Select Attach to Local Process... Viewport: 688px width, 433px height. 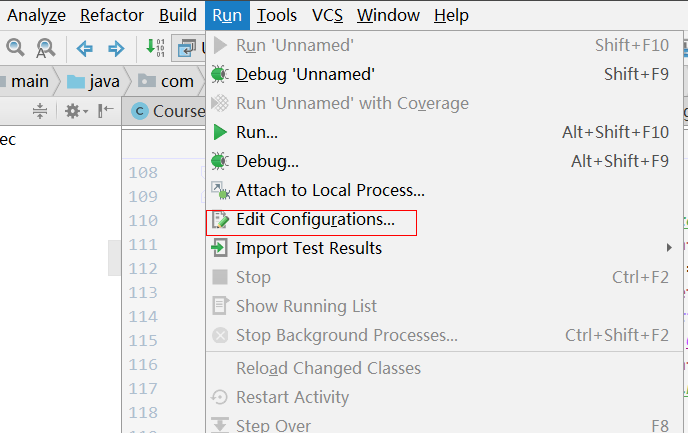click(330, 190)
